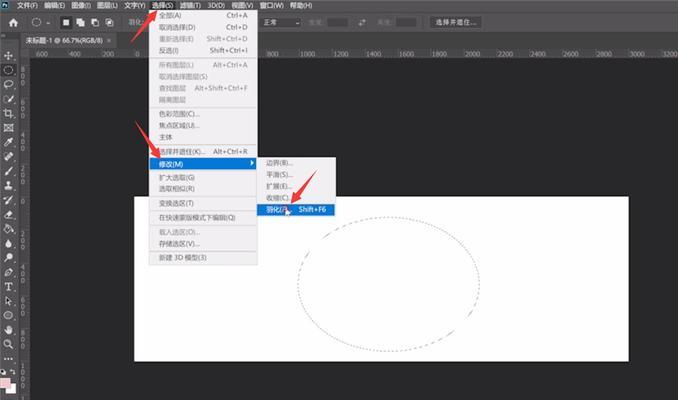Choose 取消选择(D) menu item

203,27
